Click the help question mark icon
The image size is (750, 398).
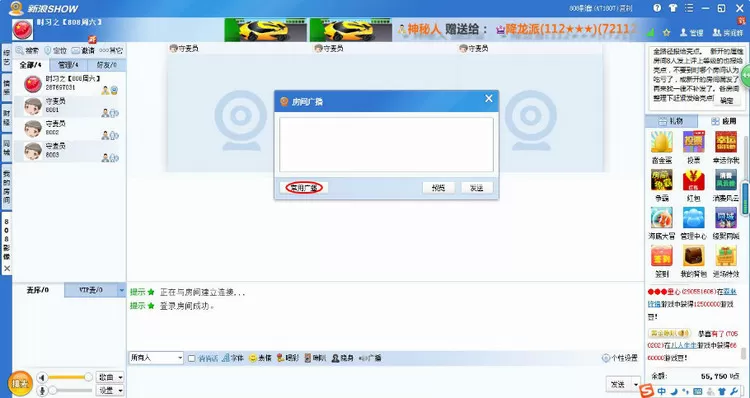[657, 8]
